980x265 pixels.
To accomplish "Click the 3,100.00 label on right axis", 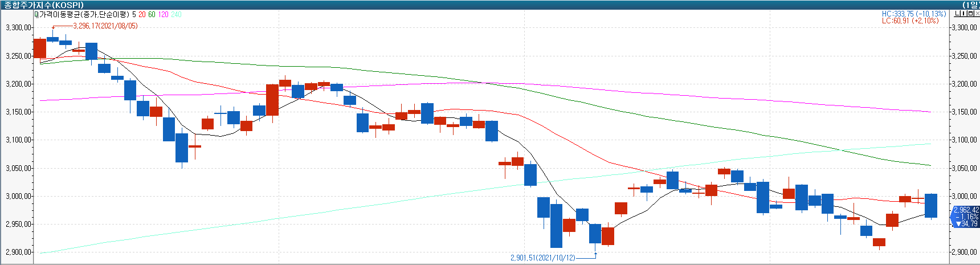I will 965,140.
